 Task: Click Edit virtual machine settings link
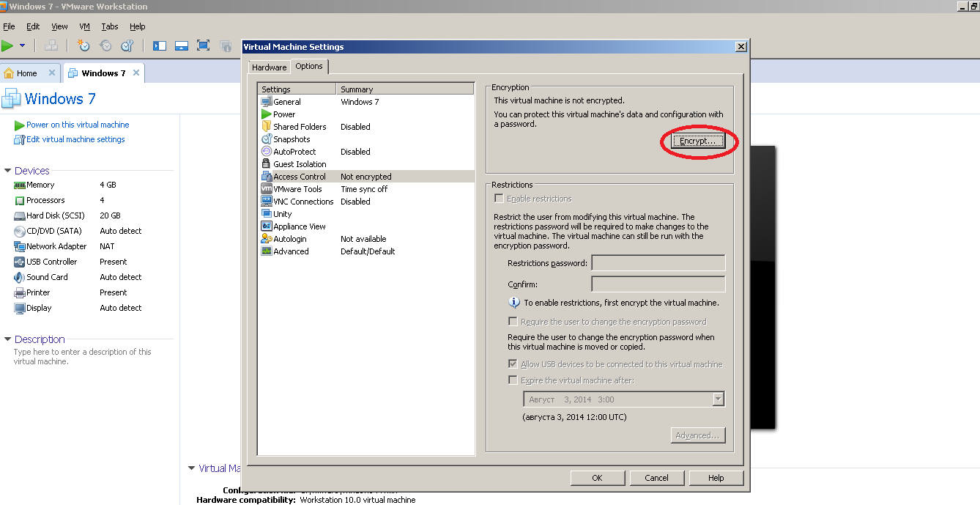(75, 139)
